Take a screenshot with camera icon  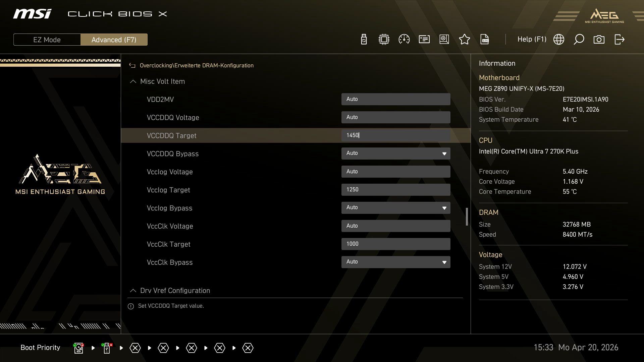point(599,40)
